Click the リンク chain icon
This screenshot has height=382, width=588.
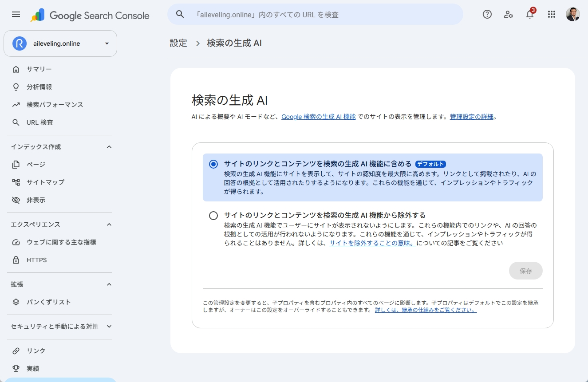point(16,351)
